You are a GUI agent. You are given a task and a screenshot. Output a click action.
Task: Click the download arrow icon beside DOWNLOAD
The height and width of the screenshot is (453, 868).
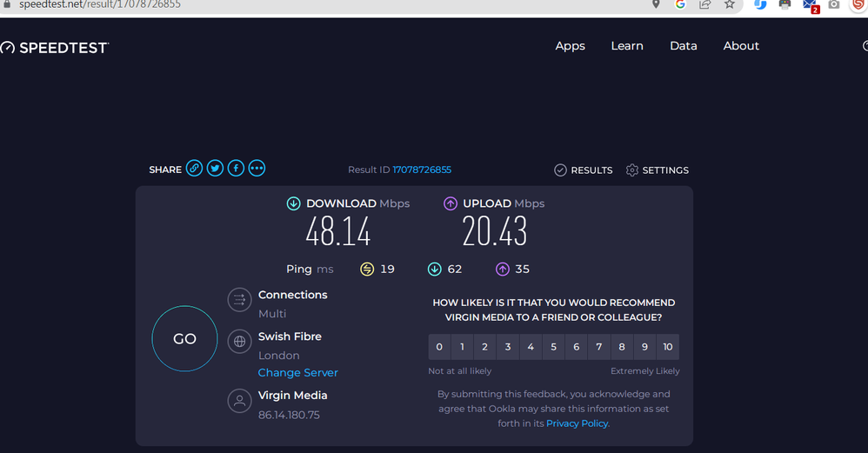click(293, 203)
